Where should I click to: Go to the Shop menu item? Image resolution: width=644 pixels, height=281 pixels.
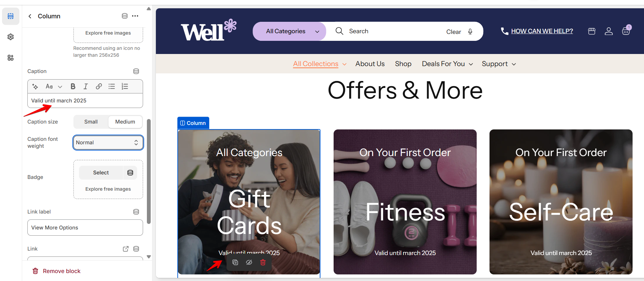click(403, 64)
